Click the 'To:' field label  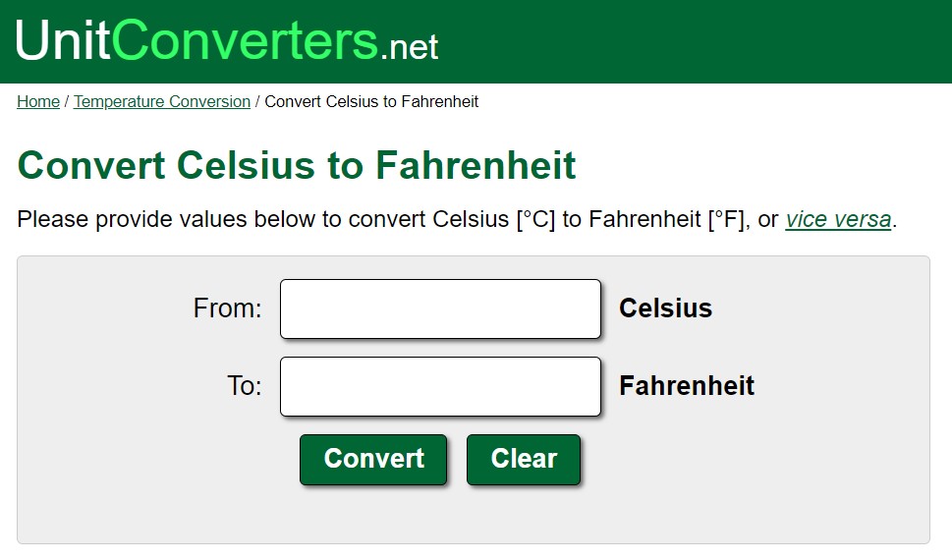tap(244, 386)
